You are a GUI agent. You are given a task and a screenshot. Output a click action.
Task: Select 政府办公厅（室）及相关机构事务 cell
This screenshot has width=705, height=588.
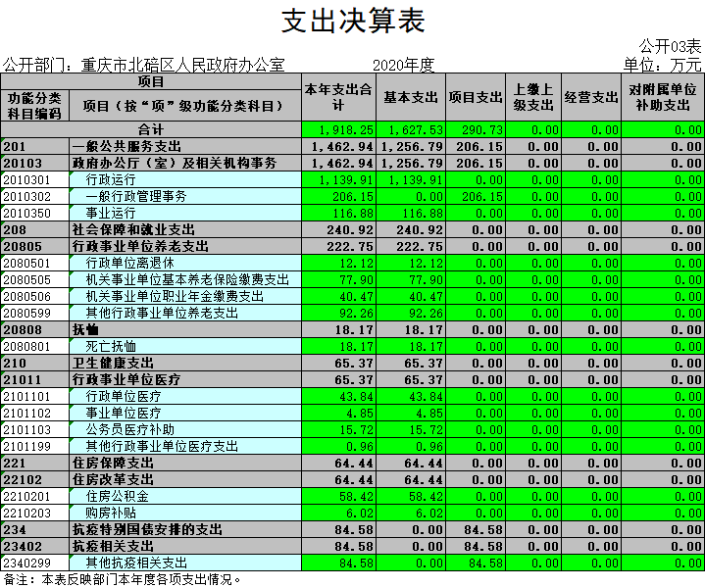pos(185,164)
